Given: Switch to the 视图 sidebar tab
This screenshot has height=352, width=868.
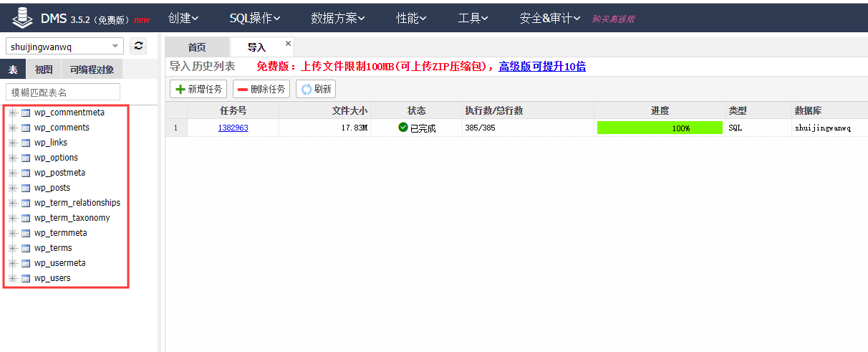Looking at the screenshot, I should tap(44, 70).
